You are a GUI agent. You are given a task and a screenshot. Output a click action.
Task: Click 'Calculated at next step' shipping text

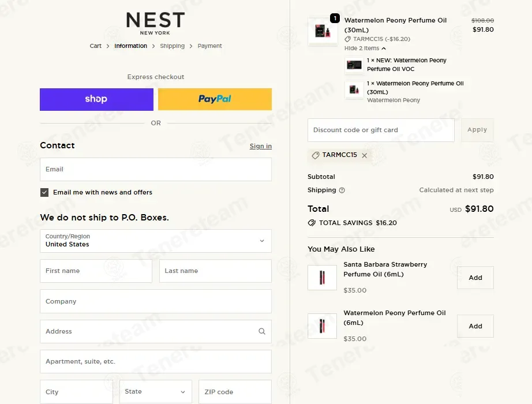(456, 190)
